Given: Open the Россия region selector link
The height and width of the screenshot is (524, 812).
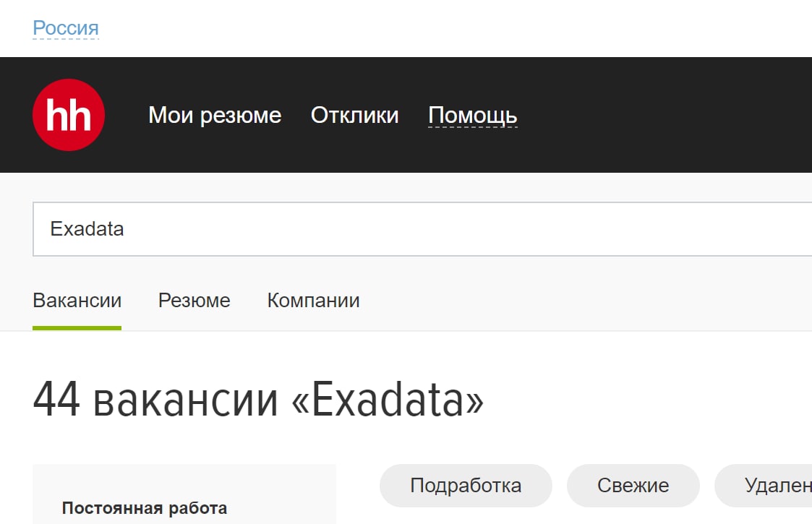Looking at the screenshot, I should click(66, 28).
